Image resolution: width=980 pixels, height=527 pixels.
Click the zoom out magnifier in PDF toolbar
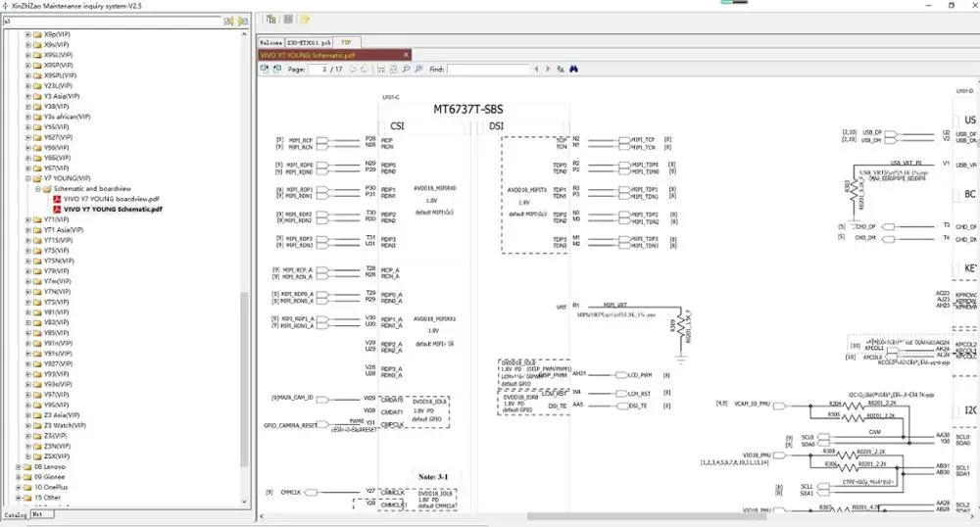coord(407,69)
